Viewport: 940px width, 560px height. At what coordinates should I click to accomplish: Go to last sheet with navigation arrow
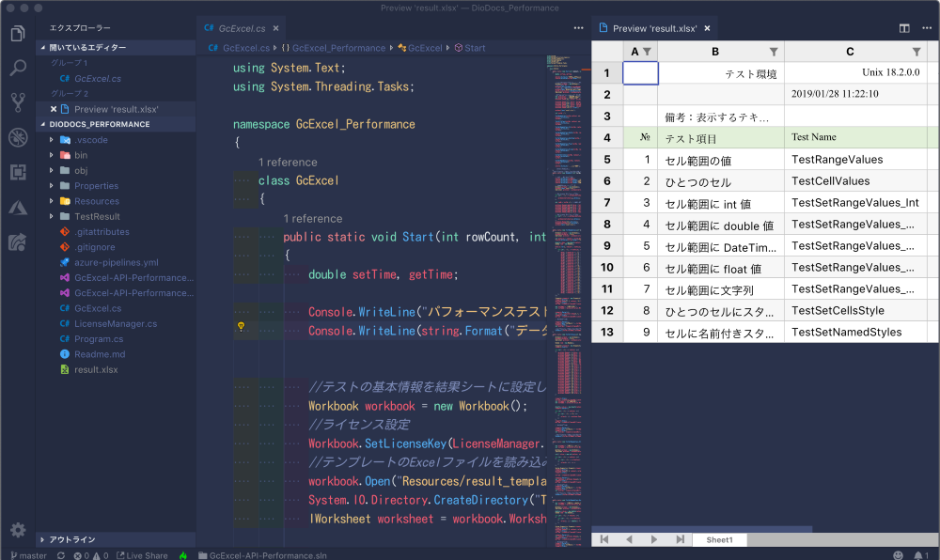[x=680, y=539]
